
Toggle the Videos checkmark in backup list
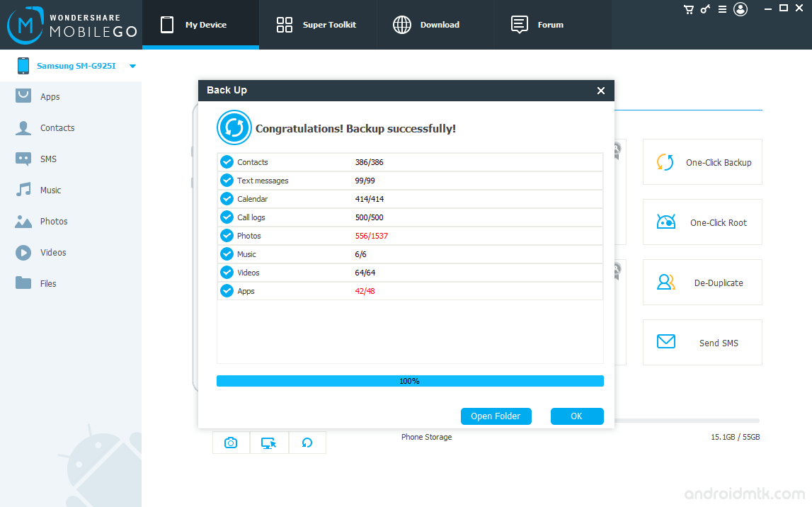point(227,273)
